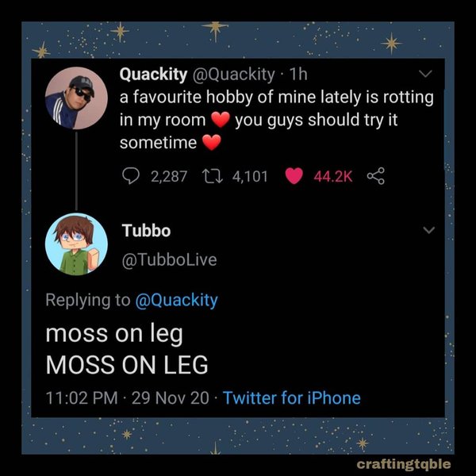Unlike Quackity's tweet with the pink heart
The image size is (476, 476).
coord(294,176)
